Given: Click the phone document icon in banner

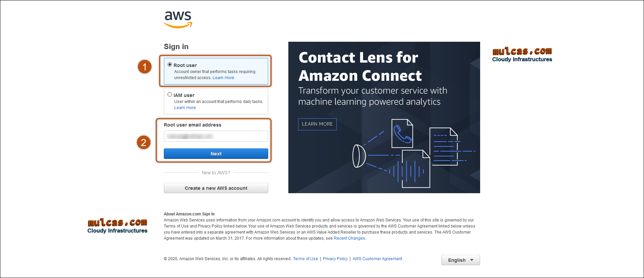Looking at the screenshot, I should click(402, 133).
